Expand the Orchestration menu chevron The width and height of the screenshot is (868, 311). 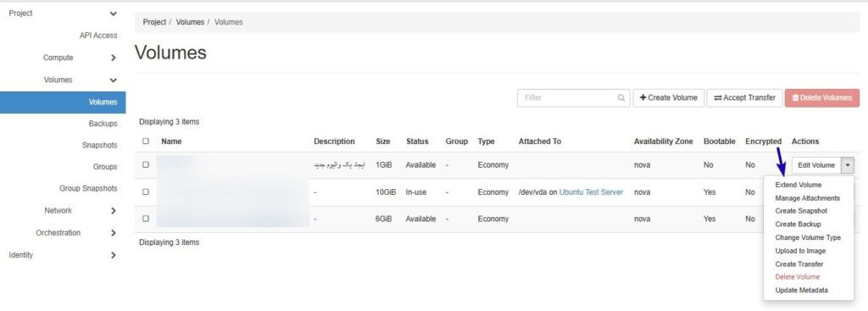tap(114, 233)
